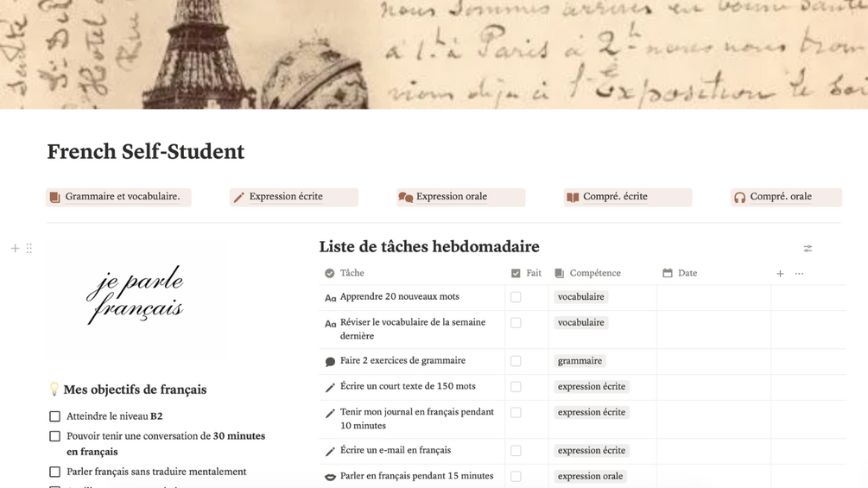Click the Mes objectifs de français heading
The height and width of the screenshot is (488, 868).
135,390
